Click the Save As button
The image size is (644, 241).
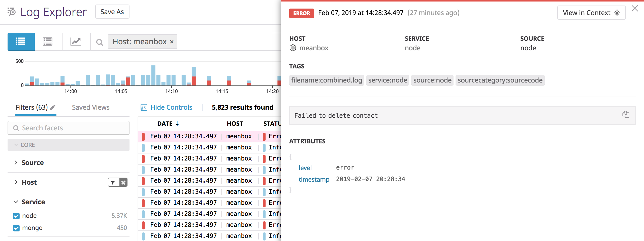tap(112, 12)
